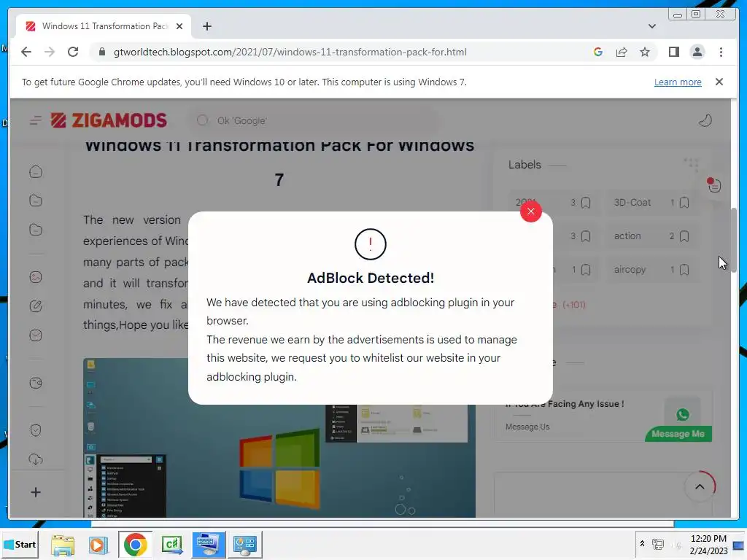Open Zigamods hamburger menu
Viewport: 747px width, 560px height.
(36, 120)
